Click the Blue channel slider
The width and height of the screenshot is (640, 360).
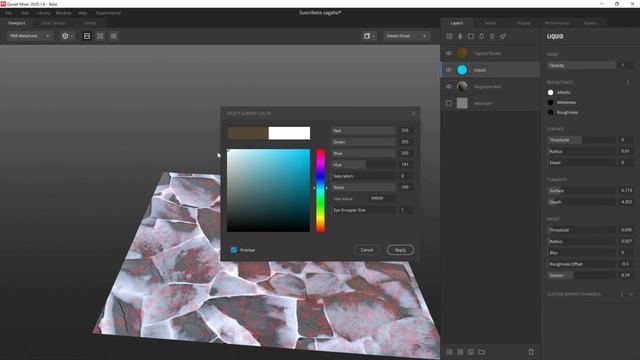tap(363, 153)
